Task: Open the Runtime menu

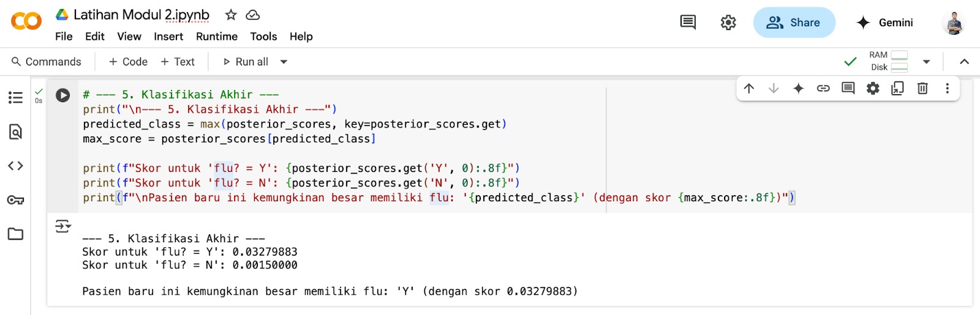Action: [x=216, y=37]
